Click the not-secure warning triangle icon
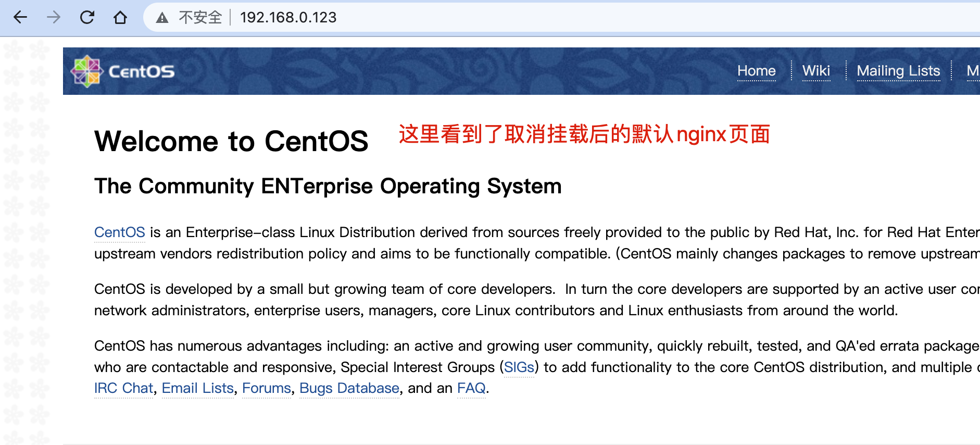 (162, 18)
